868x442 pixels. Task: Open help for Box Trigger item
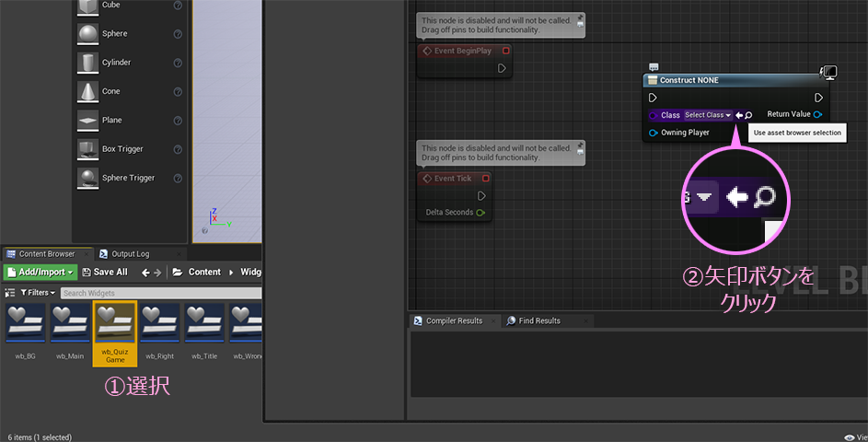click(178, 149)
